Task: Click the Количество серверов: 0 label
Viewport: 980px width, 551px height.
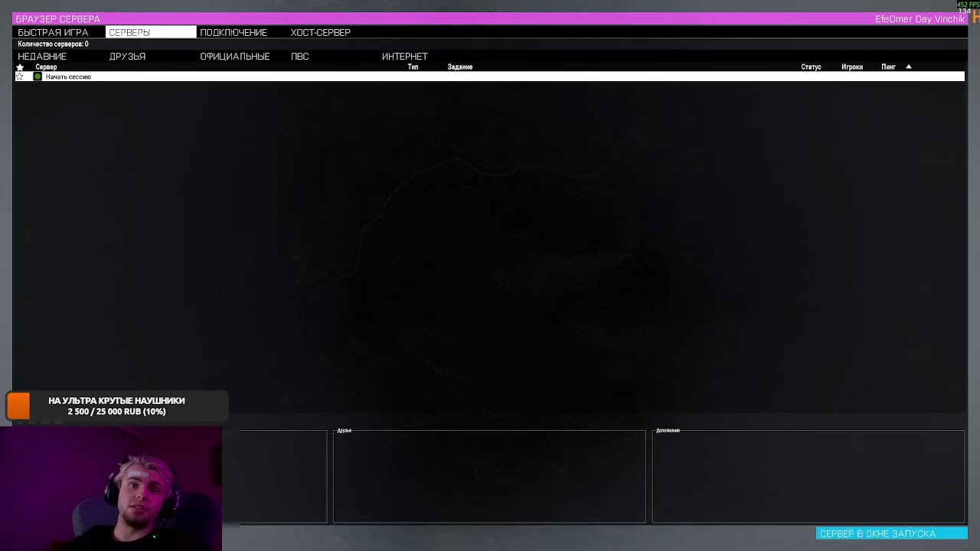Action: pos(53,44)
